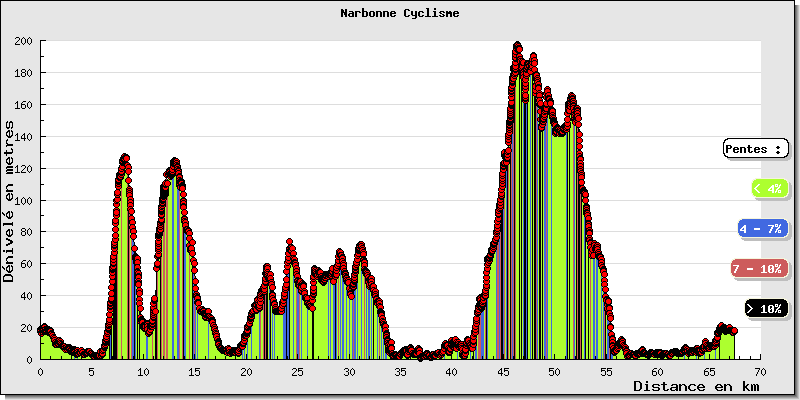
Task: Click the "Narbonne Cyclisme" chart title
Action: coord(400,14)
